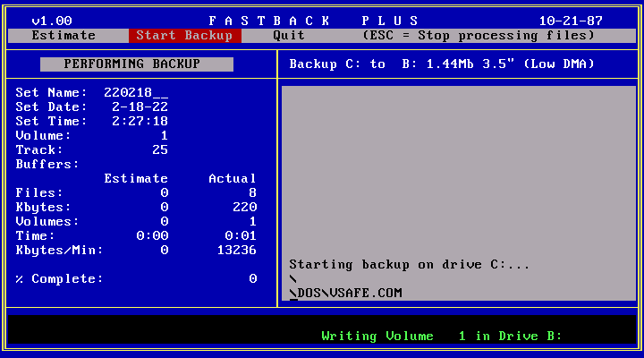Click the actual Time value 0:01
Image resolution: width=644 pixels, height=358 pixels.
241,236
